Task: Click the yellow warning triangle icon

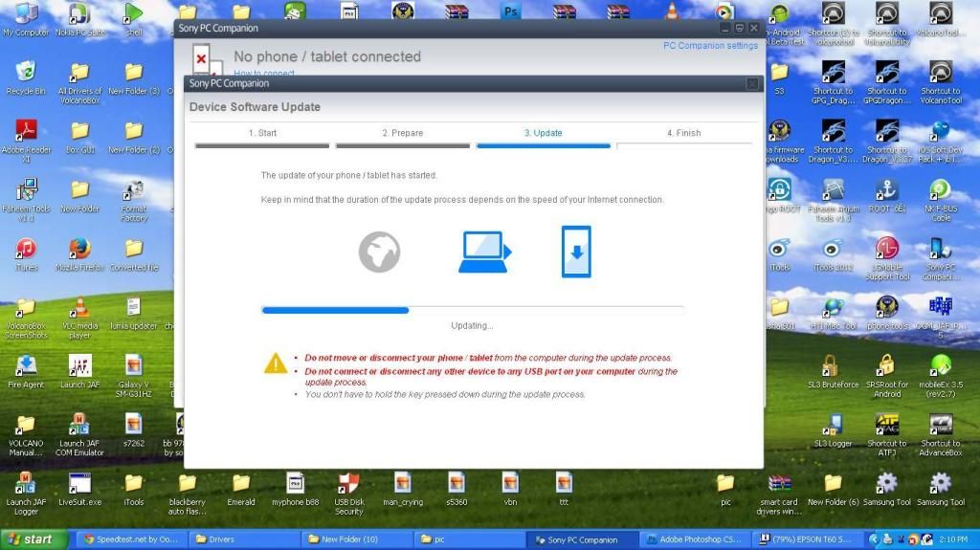Action: click(276, 363)
